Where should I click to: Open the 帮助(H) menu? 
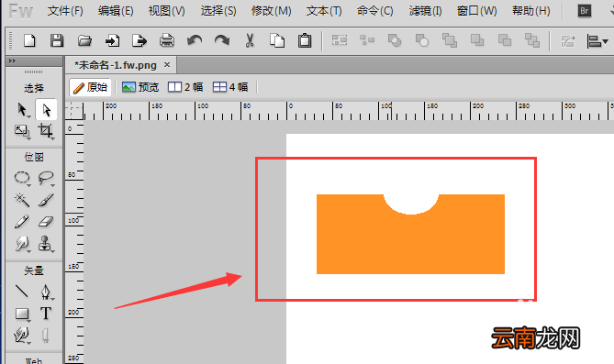tap(531, 11)
